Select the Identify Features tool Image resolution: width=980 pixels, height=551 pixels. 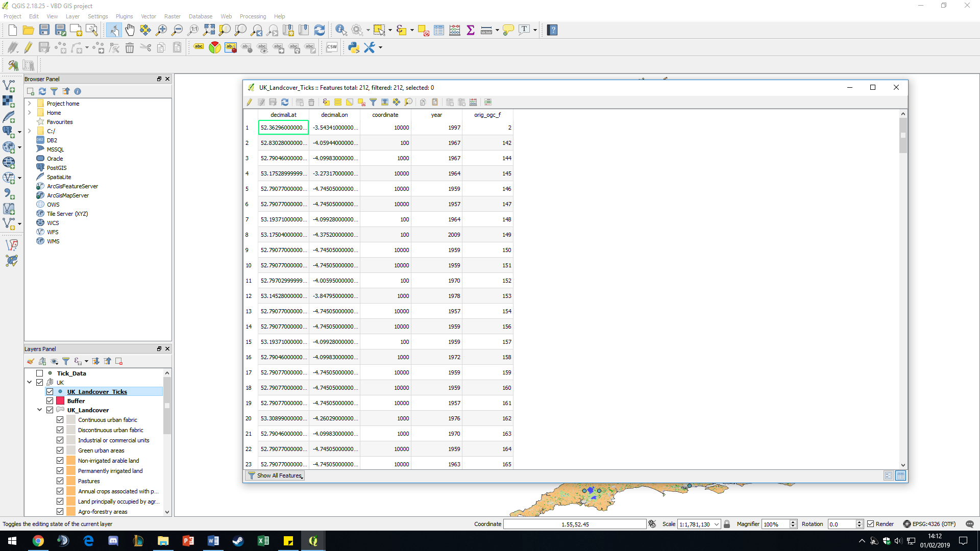pos(341,30)
